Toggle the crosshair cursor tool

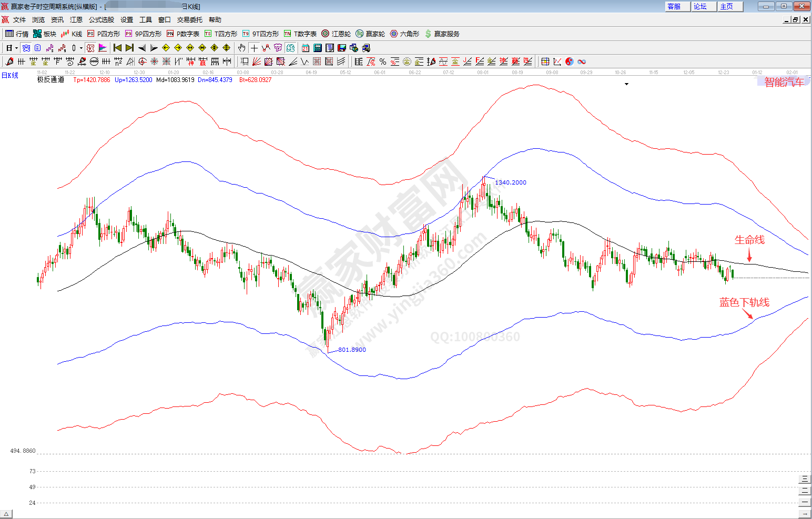coord(254,48)
